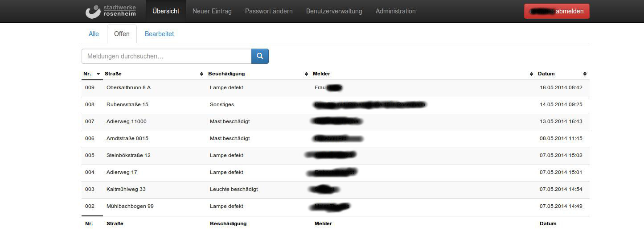
Task: Select entry number 007
Action: point(90,121)
